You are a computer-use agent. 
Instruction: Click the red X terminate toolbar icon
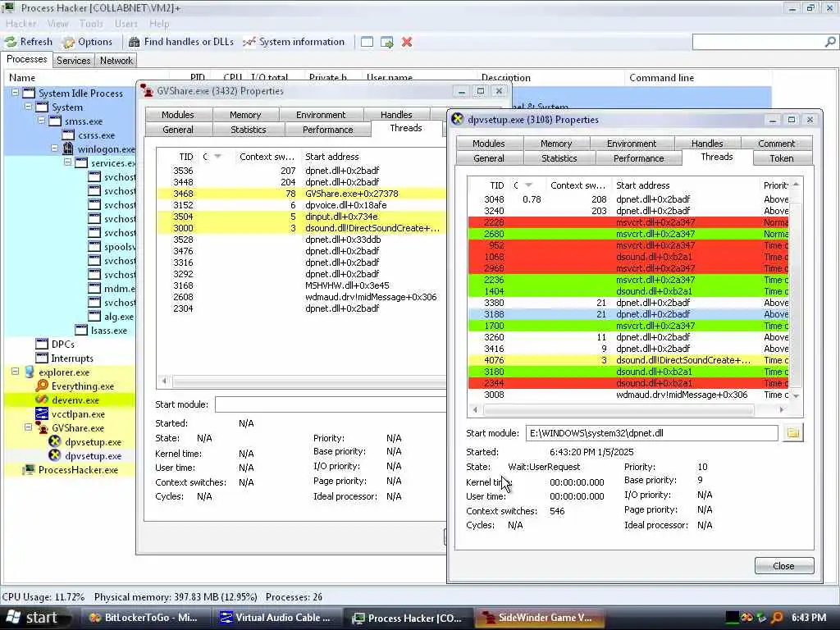pos(407,42)
